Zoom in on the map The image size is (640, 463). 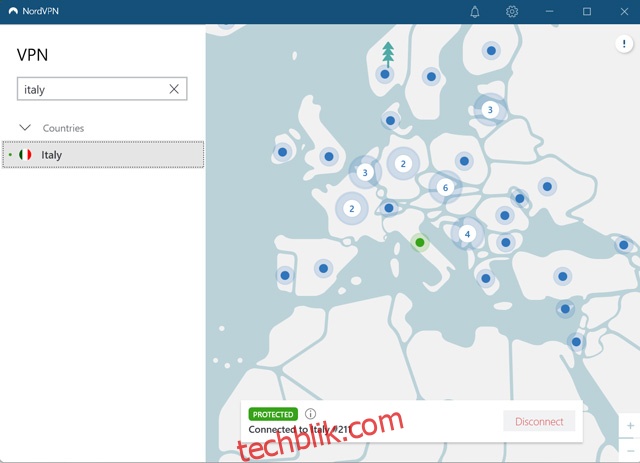630,426
